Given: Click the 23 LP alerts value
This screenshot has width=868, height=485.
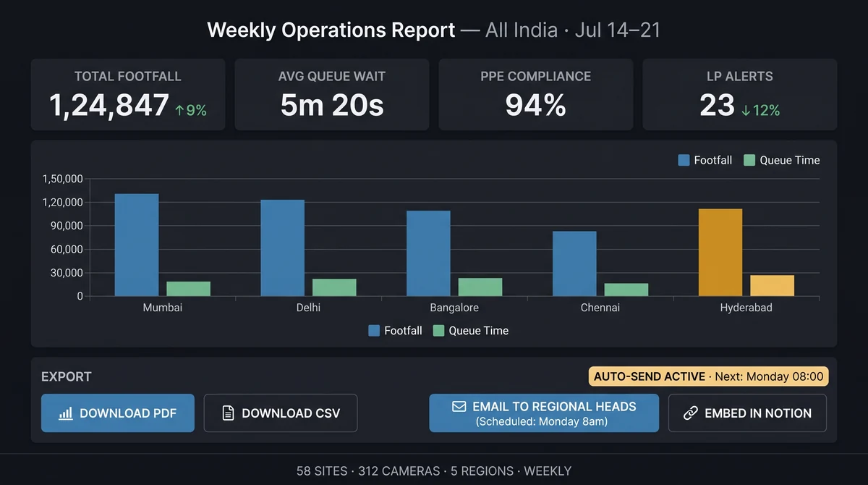Looking at the screenshot, I should click(x=718, y=106).
